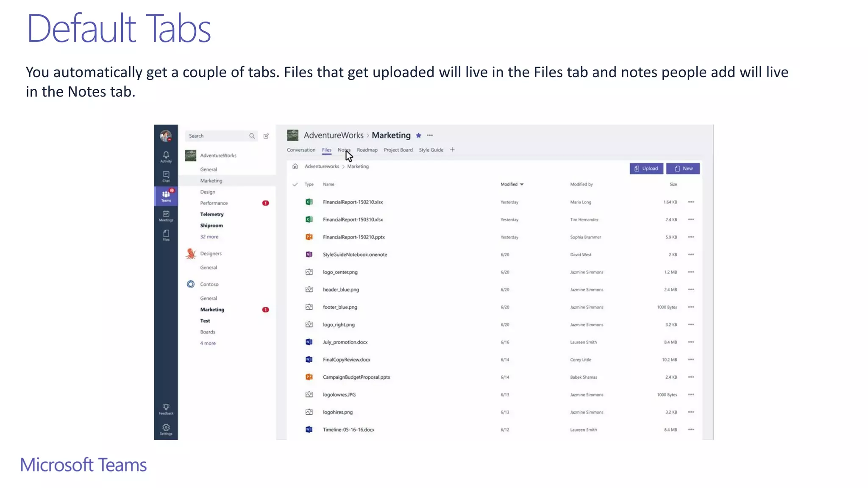Open the channel more options ellipsis
The image size is (868, 488).
pos(430,136)
